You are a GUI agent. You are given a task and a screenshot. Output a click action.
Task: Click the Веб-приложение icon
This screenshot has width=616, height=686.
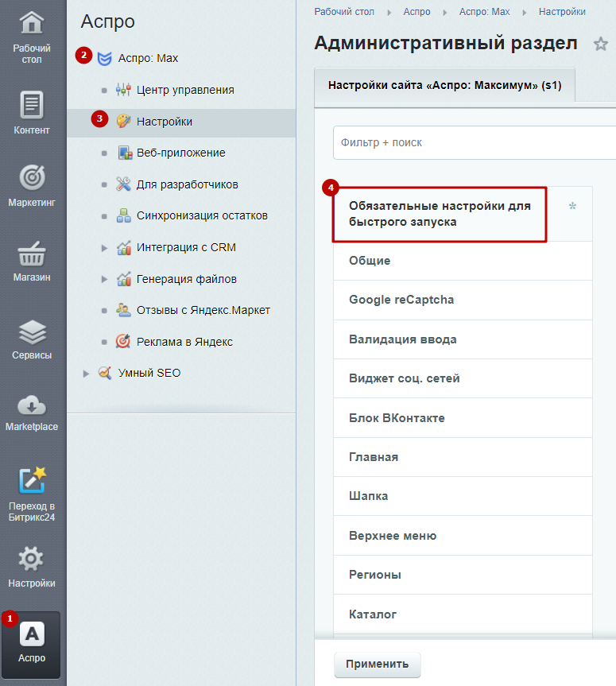coord(125,153)
